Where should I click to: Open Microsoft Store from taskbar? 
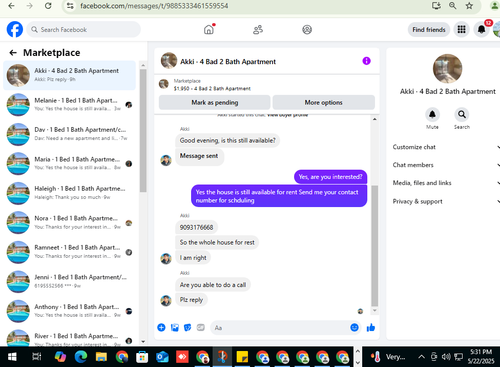coord(142,357)
